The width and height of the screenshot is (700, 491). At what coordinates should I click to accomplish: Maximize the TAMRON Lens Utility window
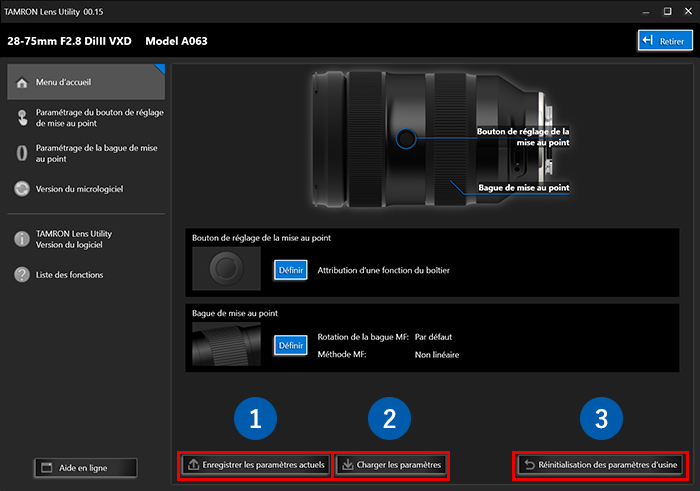click(667, 11)
